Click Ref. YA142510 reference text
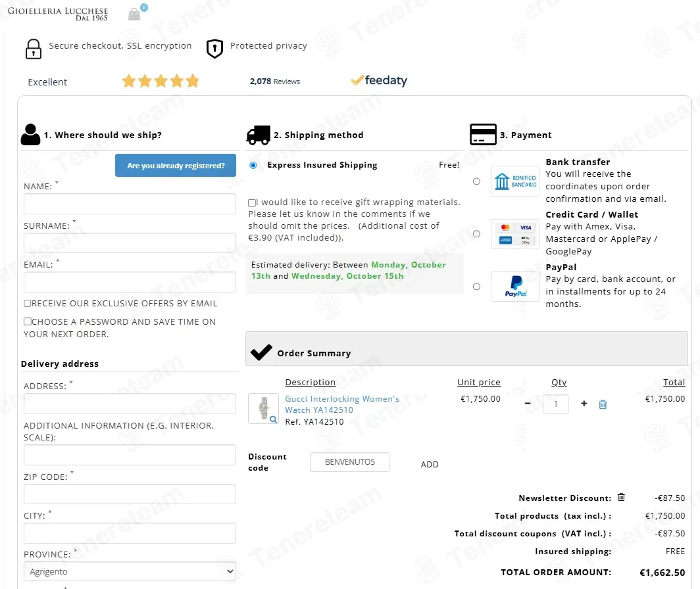The height and width of the screenshot is (589, 700). point(314,421)
